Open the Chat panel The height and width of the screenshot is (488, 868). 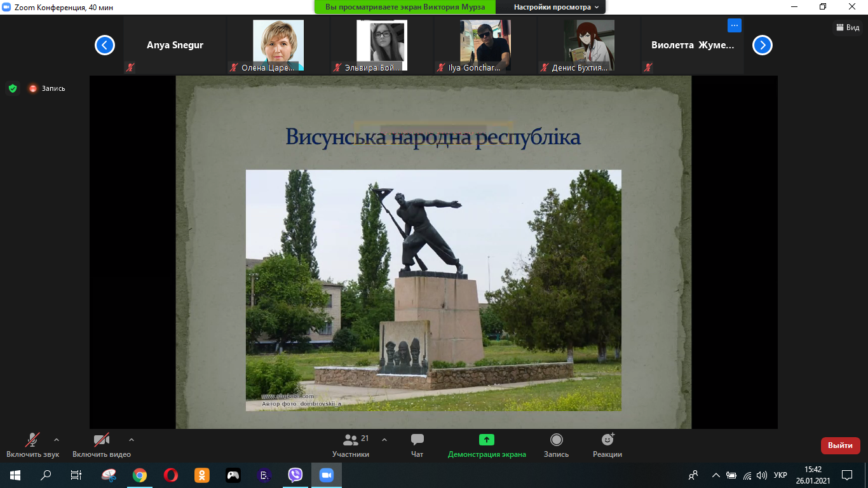pos(417,440)
